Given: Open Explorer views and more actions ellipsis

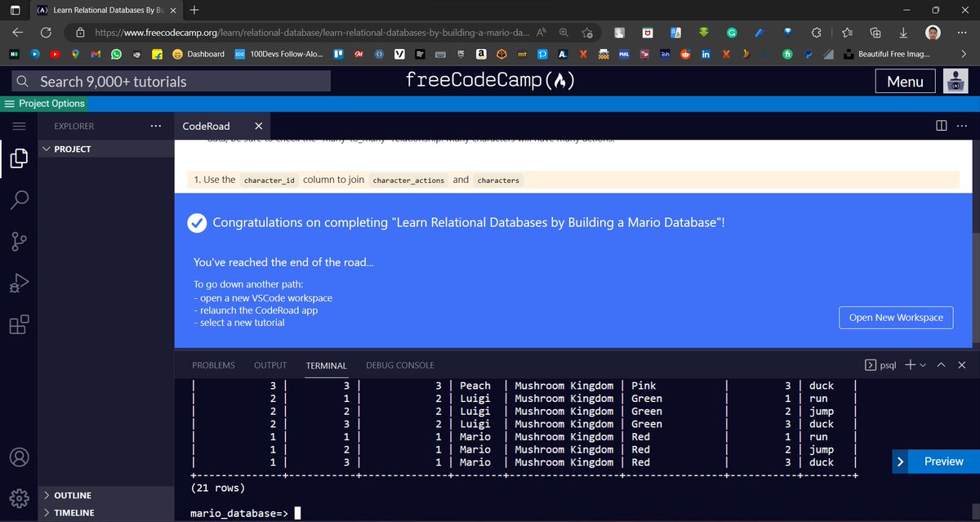Looking at the screenshot, I should (156, 126).
